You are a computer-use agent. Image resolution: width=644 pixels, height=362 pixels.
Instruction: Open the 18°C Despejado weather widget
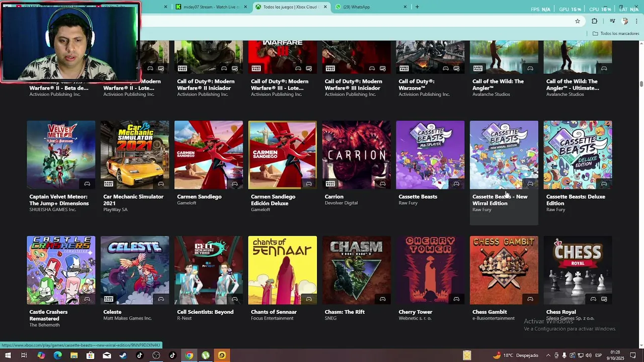tap(515, 355)
